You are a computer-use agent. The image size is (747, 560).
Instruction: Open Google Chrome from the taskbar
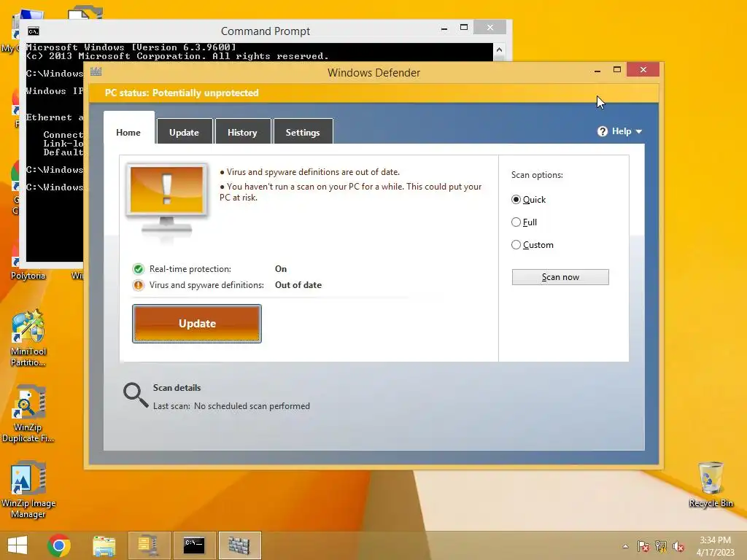59,545
